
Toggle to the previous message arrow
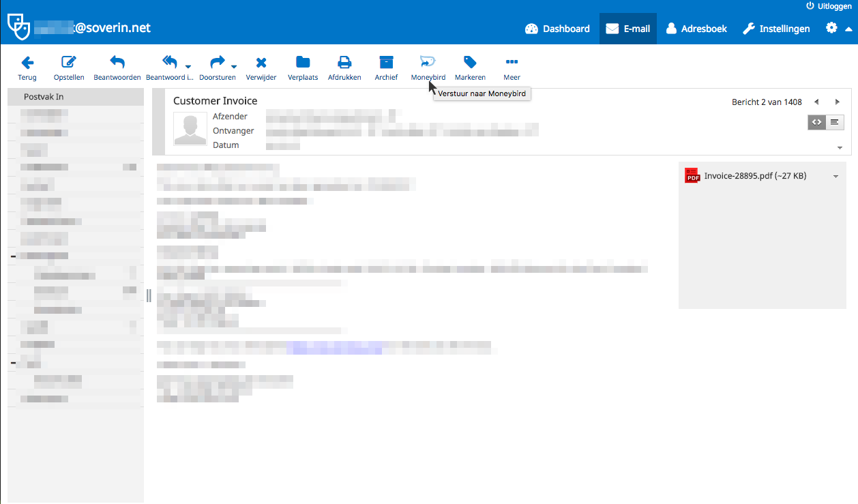coord(816,102)
